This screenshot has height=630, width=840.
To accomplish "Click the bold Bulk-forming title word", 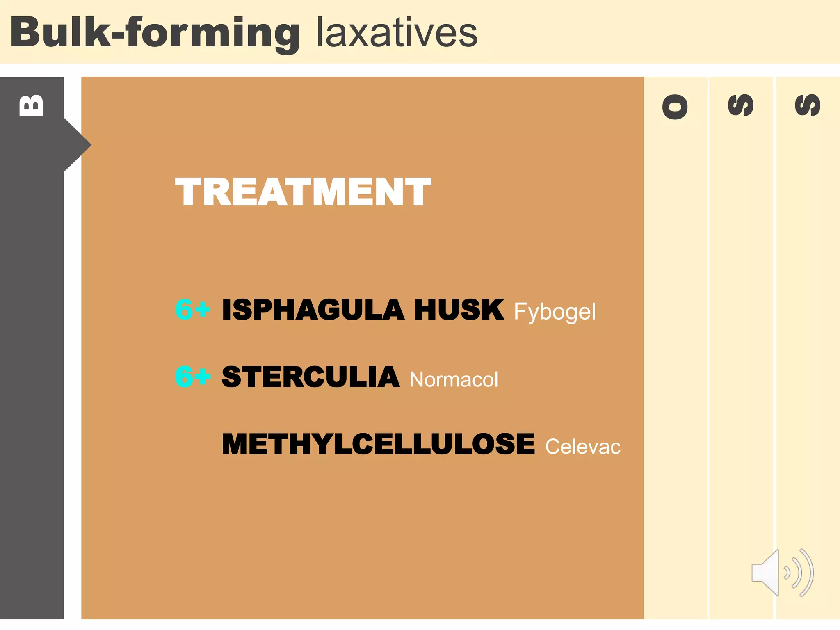I will pos(155,33).
